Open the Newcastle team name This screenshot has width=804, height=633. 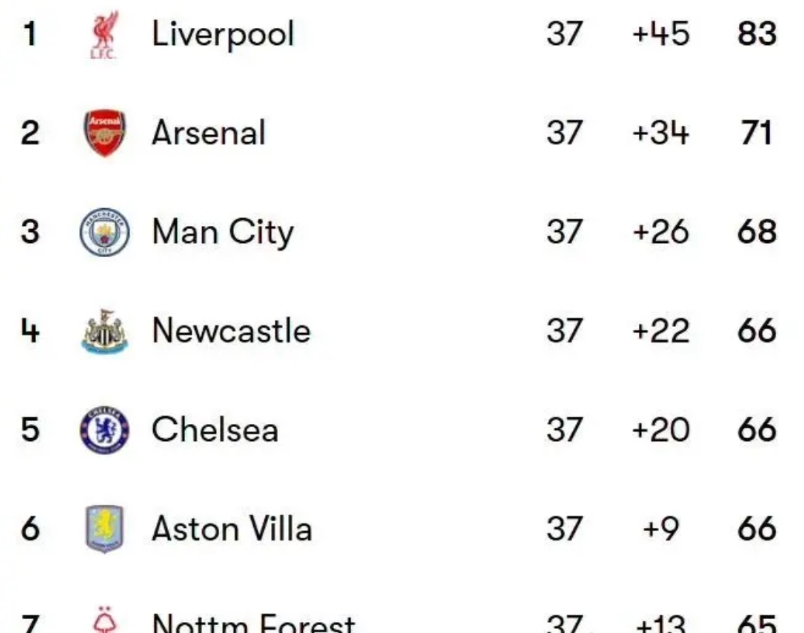coord(231,331)
